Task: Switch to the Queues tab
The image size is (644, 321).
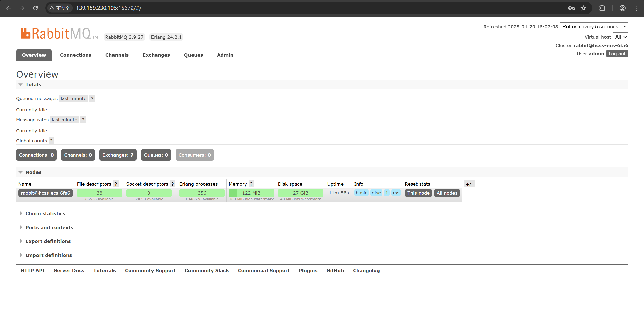Action: (193, 55)
